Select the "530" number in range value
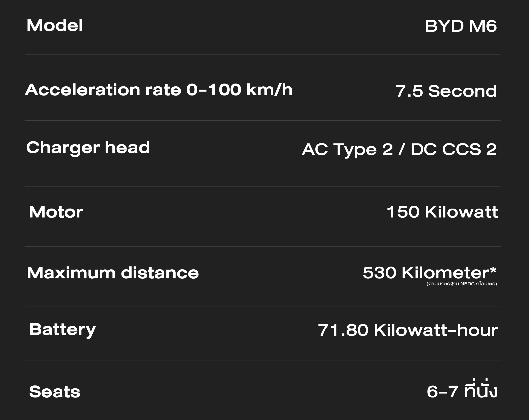Screen dimensions: 529x420 coord(379,273)
